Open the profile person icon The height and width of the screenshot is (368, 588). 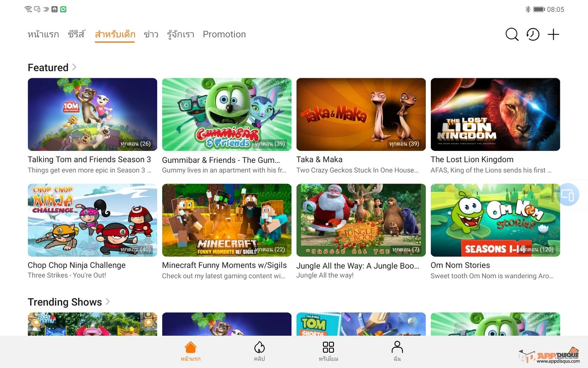397,347
